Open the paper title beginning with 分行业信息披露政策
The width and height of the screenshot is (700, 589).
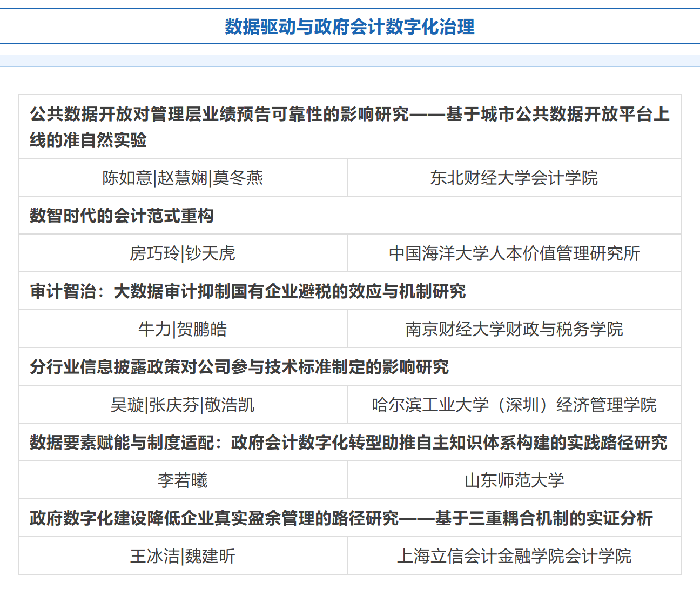pyautogui.click(x=239, y=367)
